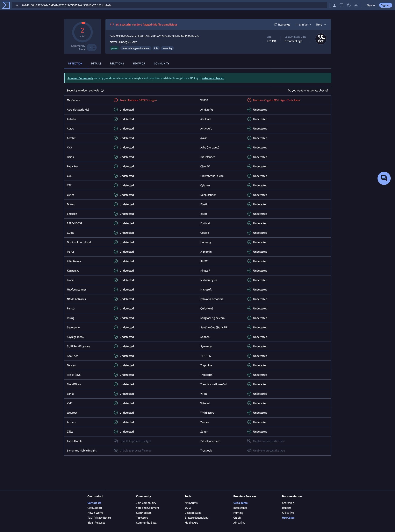Viewport: 395px width, 532px height.
Task: Click the EXE file type icon
Action: (321, 39)
